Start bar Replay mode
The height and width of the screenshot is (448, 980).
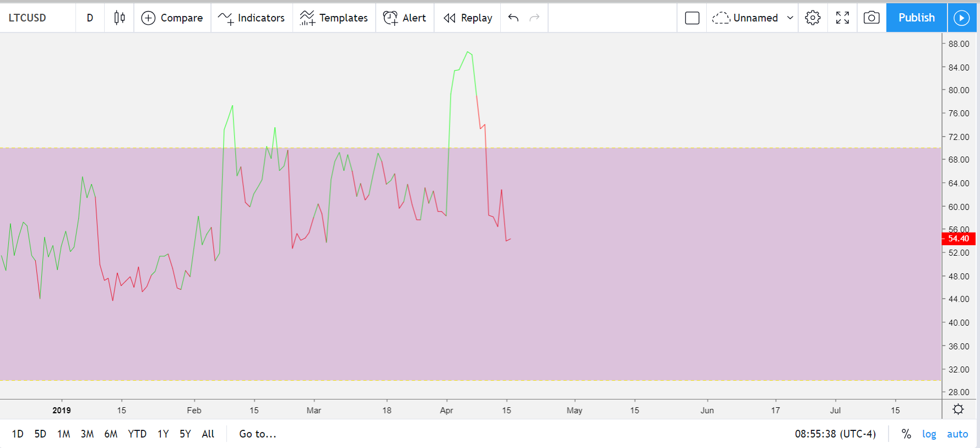click(x=468, y=18)
